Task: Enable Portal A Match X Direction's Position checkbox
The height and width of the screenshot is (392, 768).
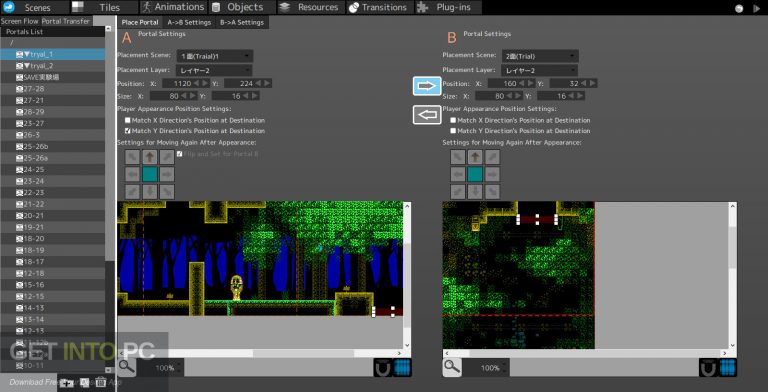Action: point(128,120)
